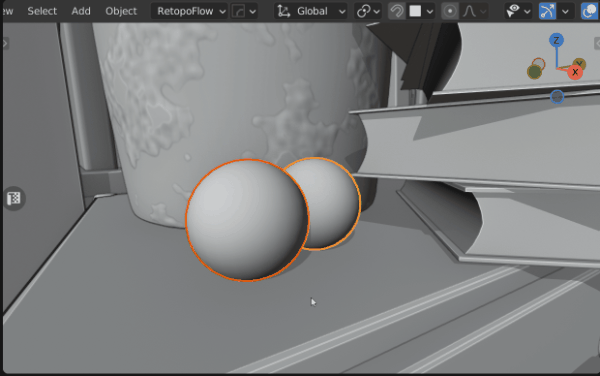Open the Object menu
The height and width of the screenshot is (376, 600).
click(121, 11)
